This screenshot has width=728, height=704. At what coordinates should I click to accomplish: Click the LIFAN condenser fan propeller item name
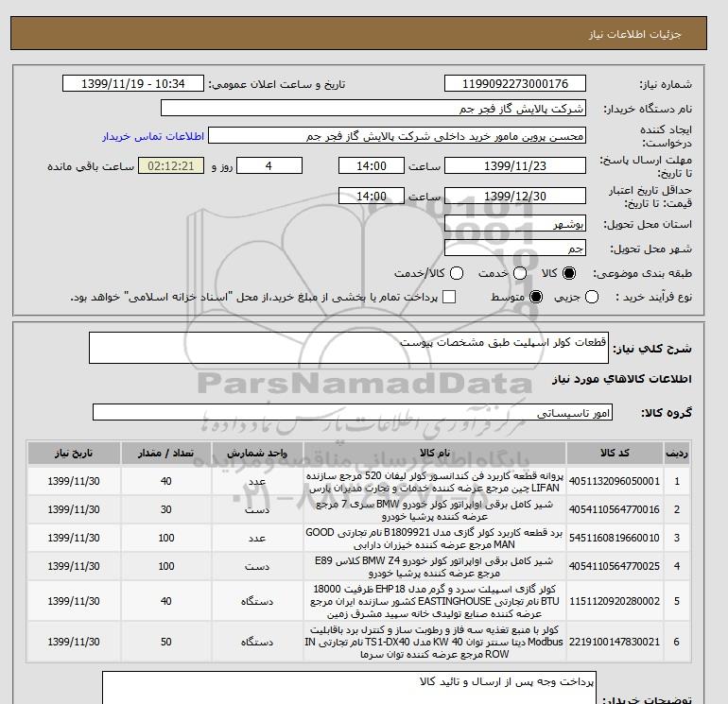click(x=435, y=482)
